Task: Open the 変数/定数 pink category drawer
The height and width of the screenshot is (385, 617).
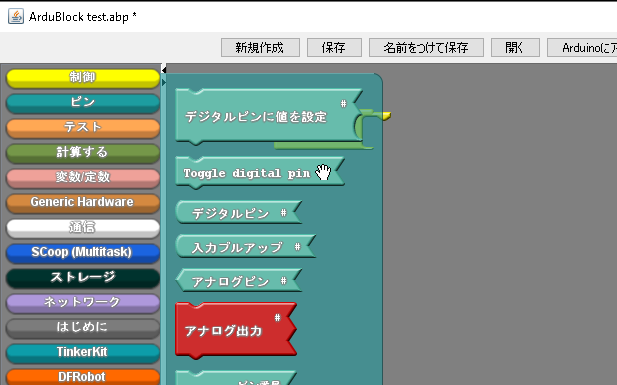Action: (x=83, y=178)
